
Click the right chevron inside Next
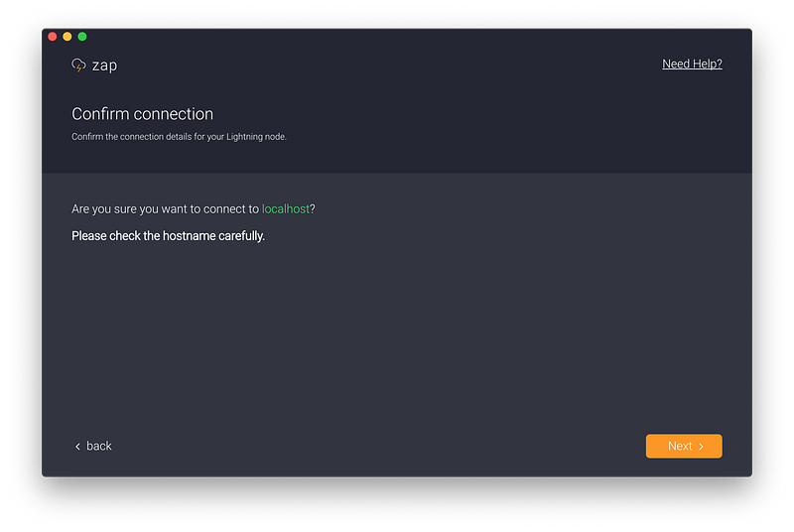(x=701, y=447)
